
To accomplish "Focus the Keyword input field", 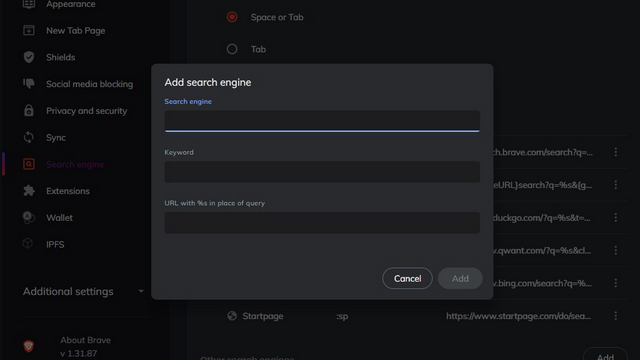I will pyautogui.click(x=322, y=171).
